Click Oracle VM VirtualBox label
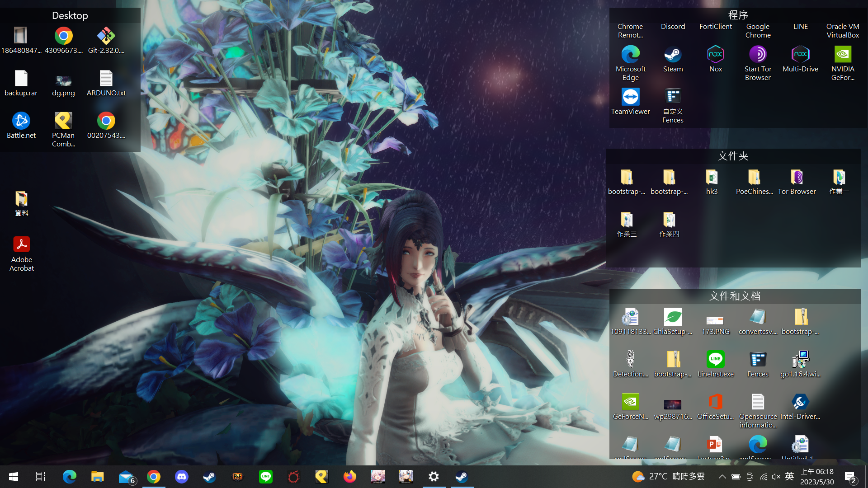 click(843, 31)
